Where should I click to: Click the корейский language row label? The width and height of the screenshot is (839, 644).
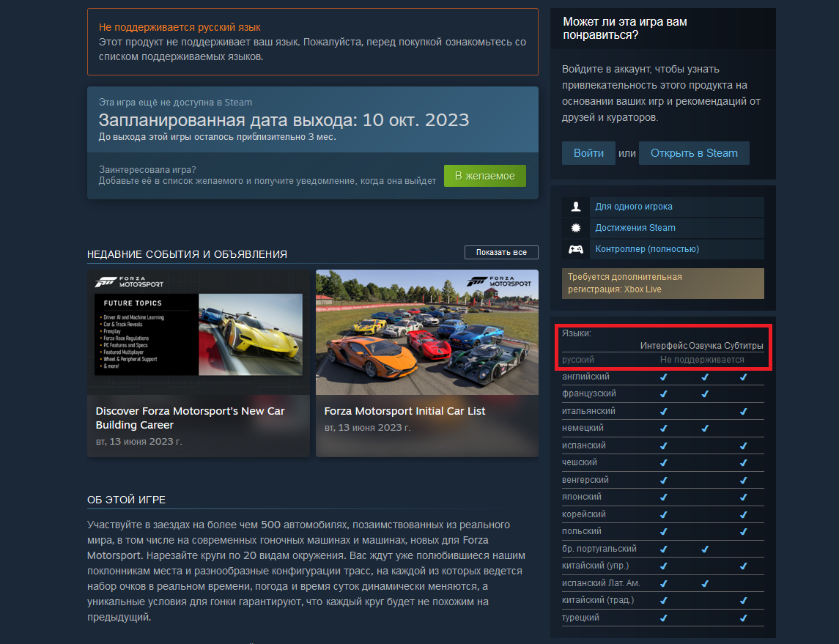(584, 514)
